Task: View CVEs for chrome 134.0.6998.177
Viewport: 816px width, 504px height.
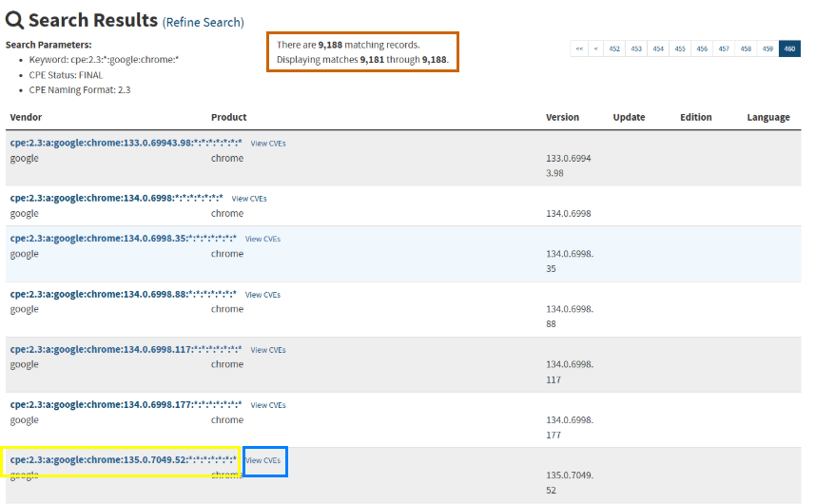Action: [x=268, y=405]
